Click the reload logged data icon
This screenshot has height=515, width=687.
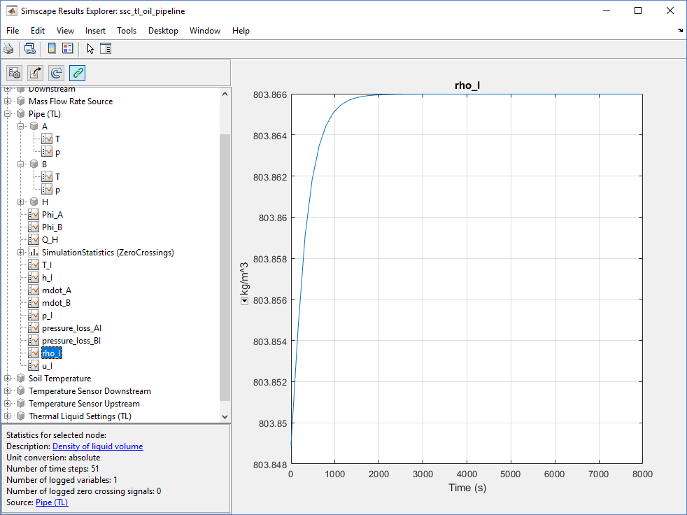coord(56,73)
